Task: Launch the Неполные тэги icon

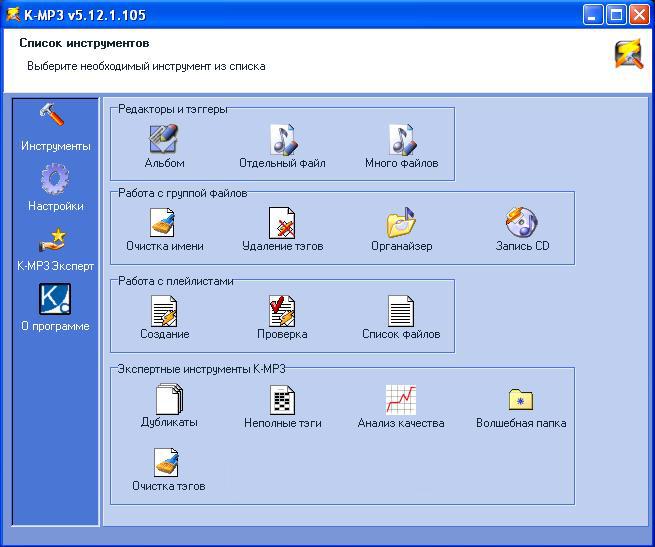Action: pyautogui.click(x=282, y=400)
